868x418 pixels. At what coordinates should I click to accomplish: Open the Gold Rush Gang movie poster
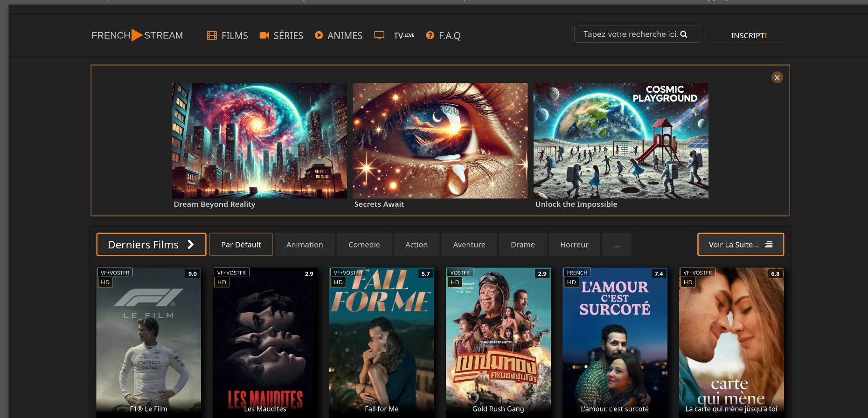click(x=498, y=343)
